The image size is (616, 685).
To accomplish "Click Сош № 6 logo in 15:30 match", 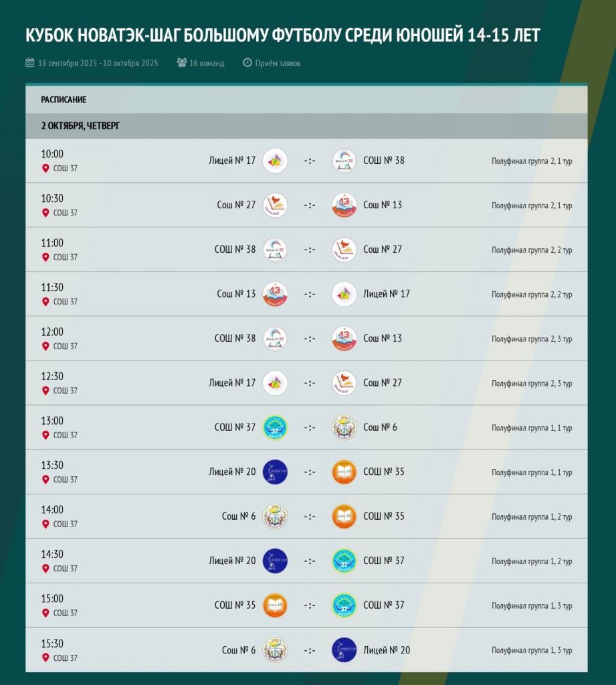I will tap(275, 650).
